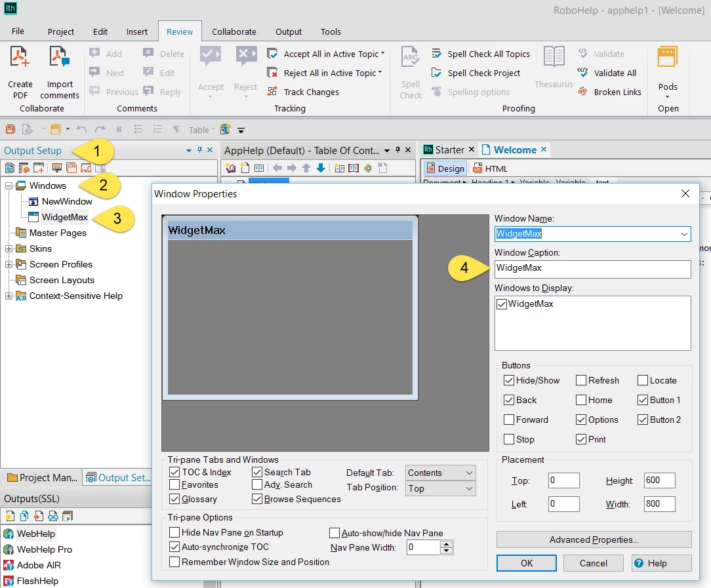Screen dimensions: 711x588
Task: Click the first Output Setup toolbar icon
Action: [x=10, y=168]
